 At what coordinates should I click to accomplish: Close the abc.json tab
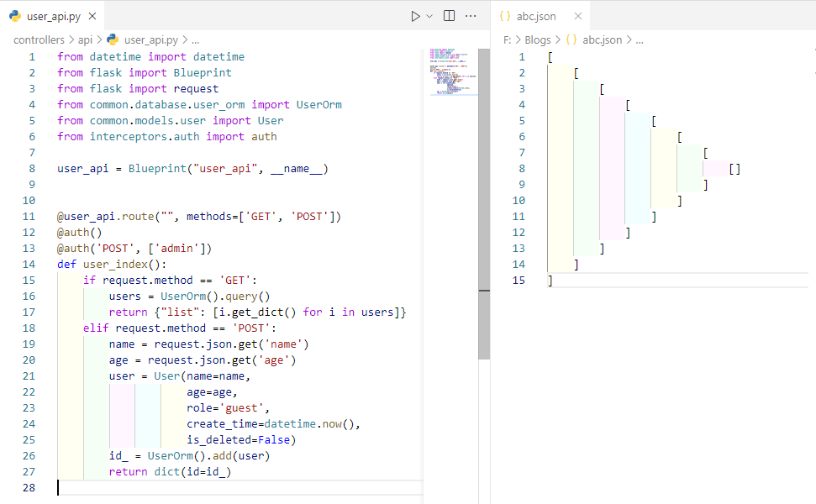click(577, 16)
